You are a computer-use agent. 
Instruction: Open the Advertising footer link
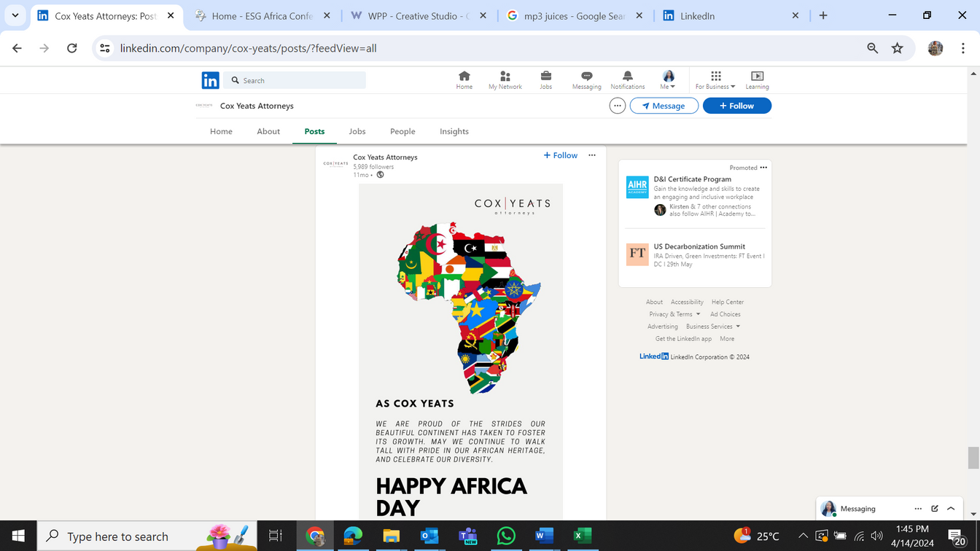[x=663, y=327]
